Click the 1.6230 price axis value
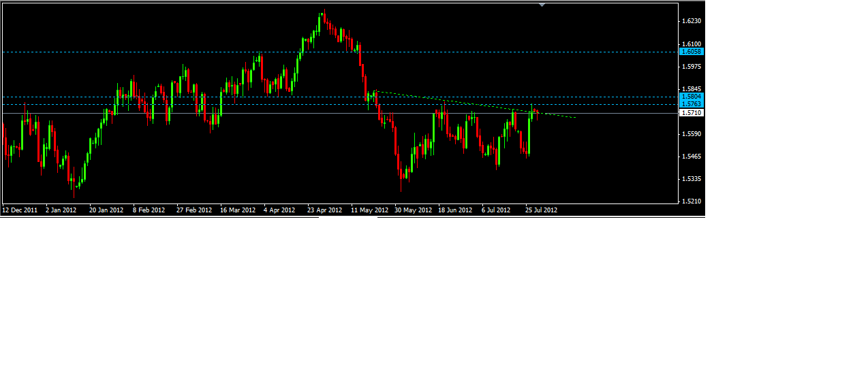868x392 pixels. pos(692,21)
